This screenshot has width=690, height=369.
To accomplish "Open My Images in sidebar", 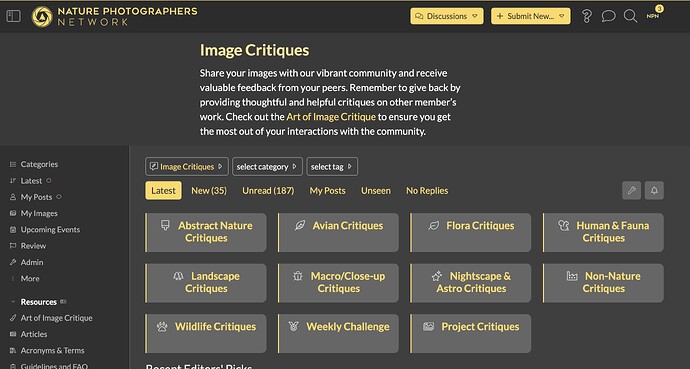I will (x=39, y=213).
